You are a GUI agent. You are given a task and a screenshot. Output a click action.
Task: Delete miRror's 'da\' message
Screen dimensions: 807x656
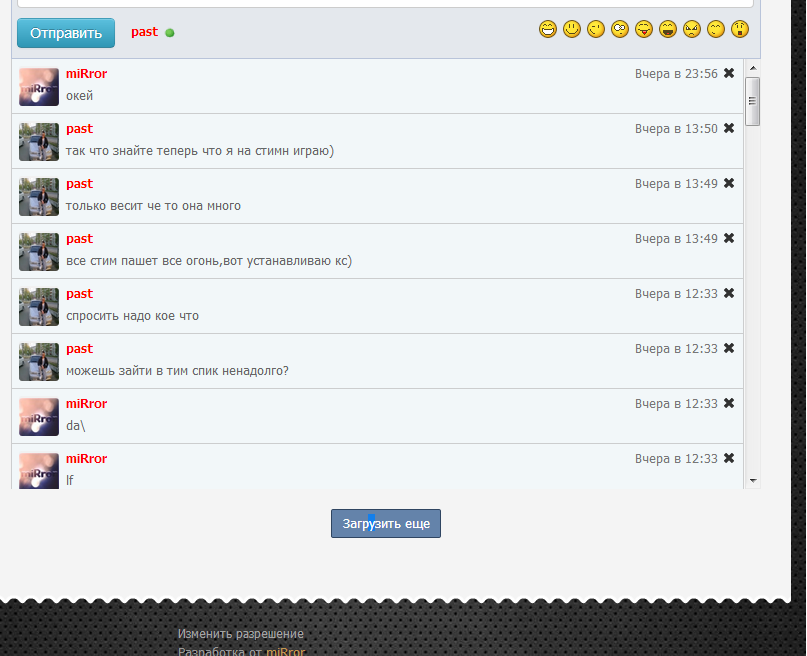coord(729,403)
